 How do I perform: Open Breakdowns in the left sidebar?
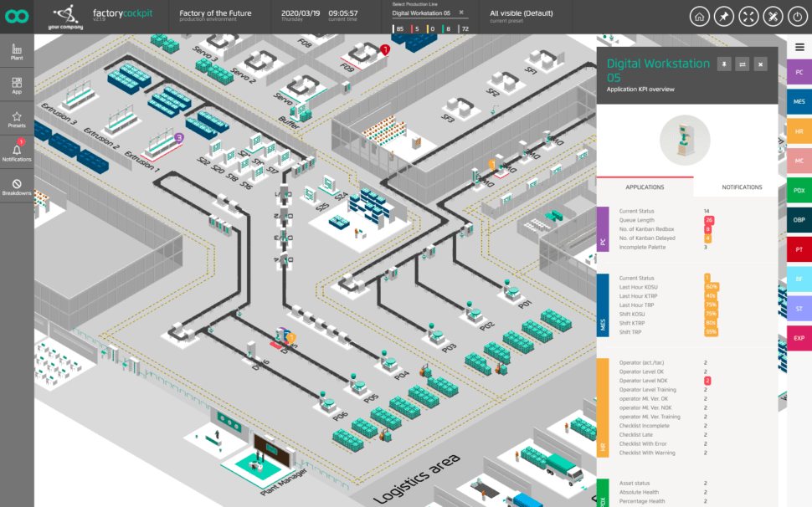pos(17,187)
